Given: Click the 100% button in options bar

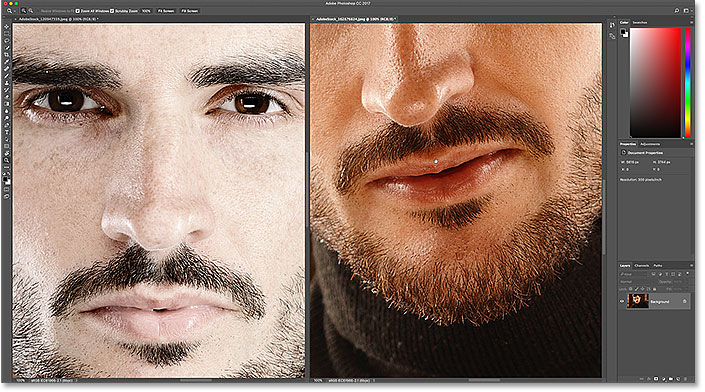Looking at the screenshot, I should [146, 11].
